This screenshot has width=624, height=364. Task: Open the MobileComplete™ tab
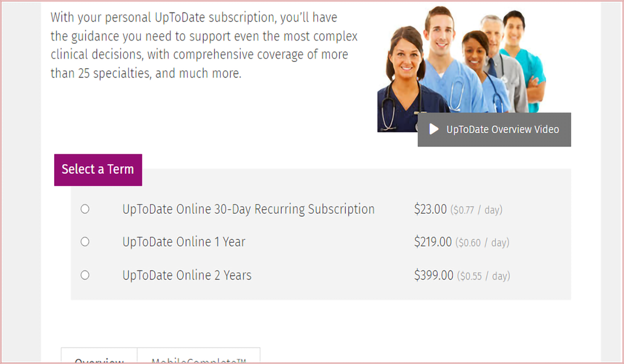click(199, 359)
